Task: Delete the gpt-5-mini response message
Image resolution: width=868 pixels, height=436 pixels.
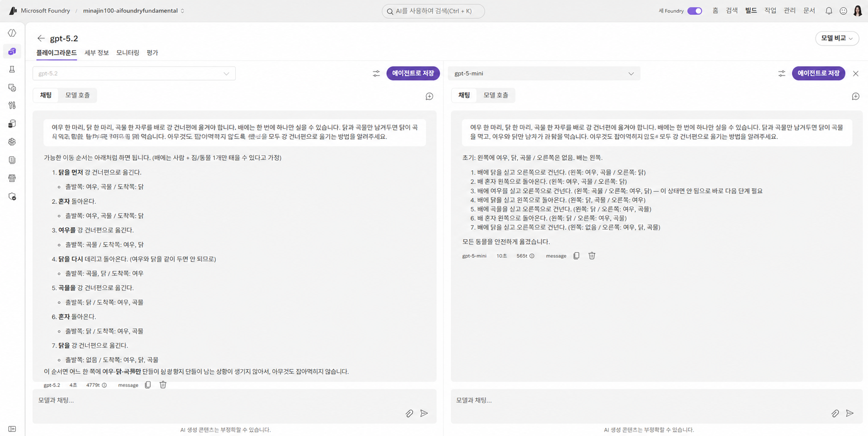Action: point(592,256)
